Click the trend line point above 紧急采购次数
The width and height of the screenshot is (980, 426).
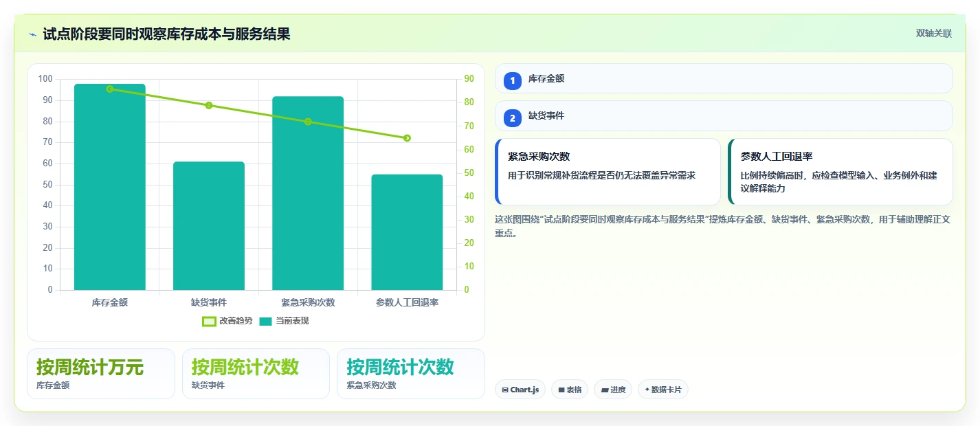point(308,122)
